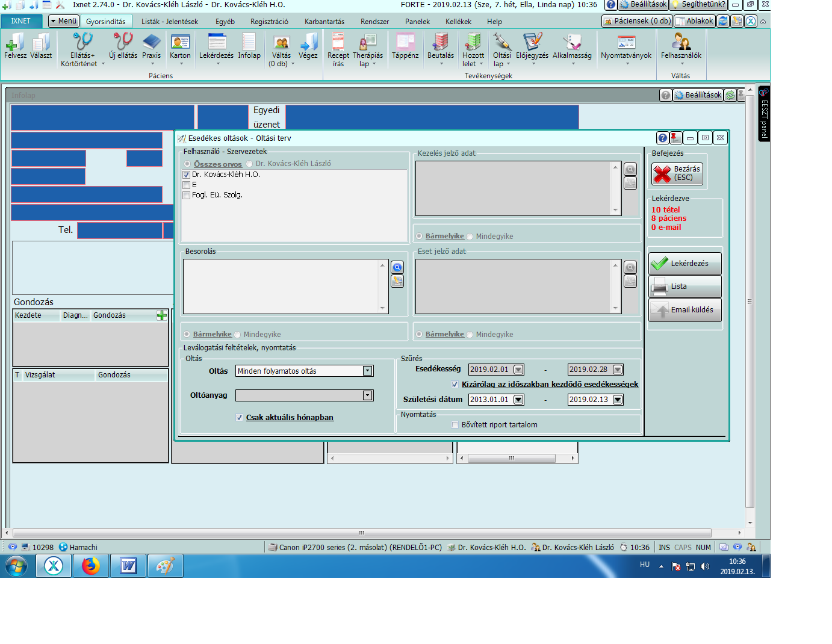Uncheck the Dr. Kovács-Kléh H.O. checkbox
This screenshot has height=644, width=832.
click(x=187, y=175)
